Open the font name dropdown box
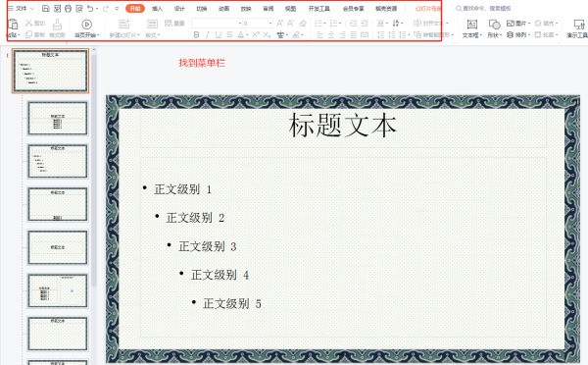 [x=217, y=24]
